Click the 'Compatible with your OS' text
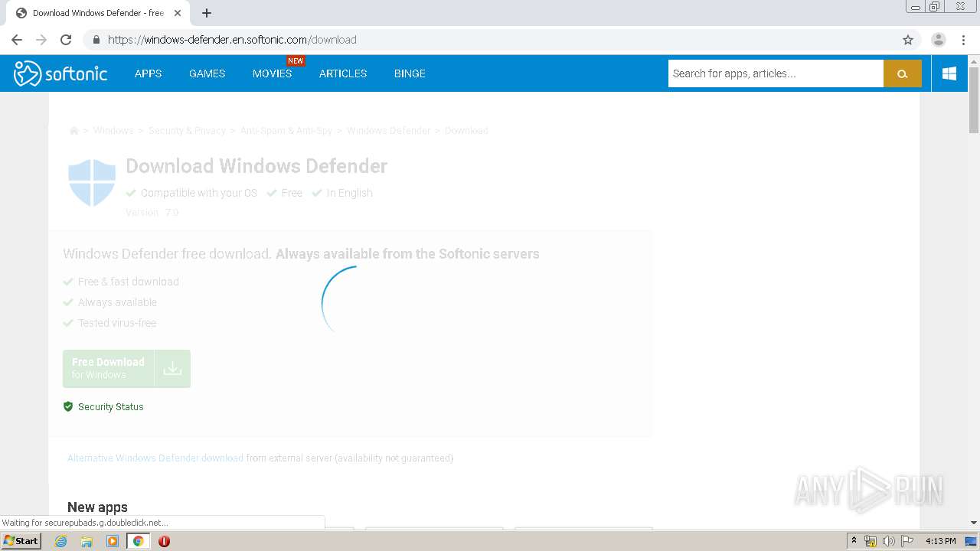The image size is (980, 551). (199, 193)
